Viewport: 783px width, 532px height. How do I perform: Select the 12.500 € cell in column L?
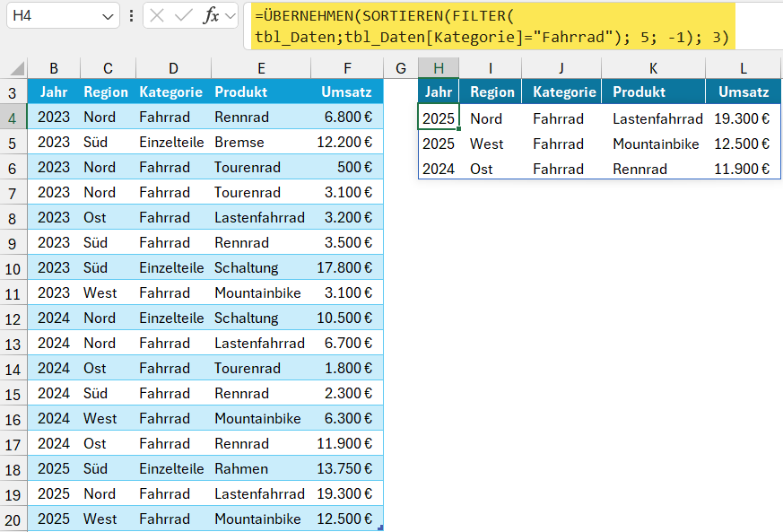click(744, 144)
